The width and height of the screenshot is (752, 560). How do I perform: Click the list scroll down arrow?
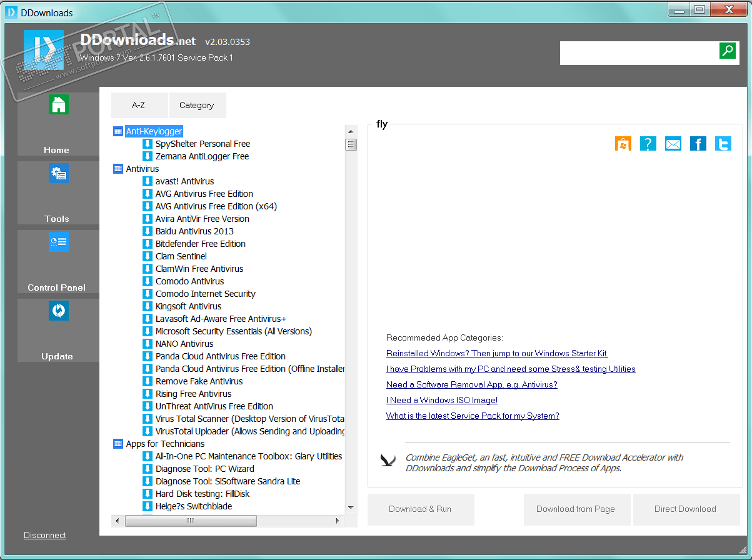351,507
